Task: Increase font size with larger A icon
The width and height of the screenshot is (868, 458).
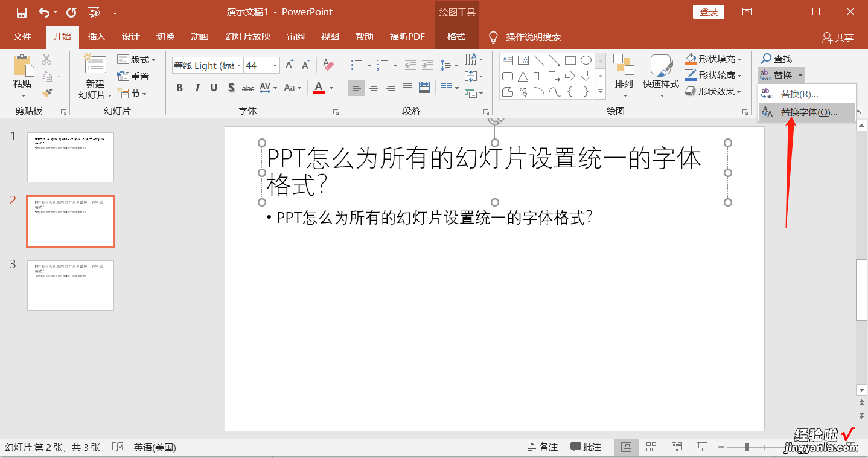Action: pos(290,65)
